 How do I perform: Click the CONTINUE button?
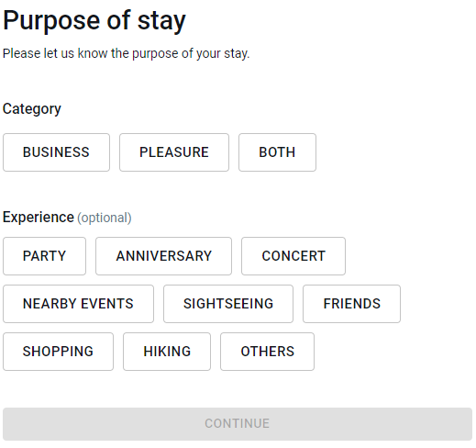click(x=238, y=424)
